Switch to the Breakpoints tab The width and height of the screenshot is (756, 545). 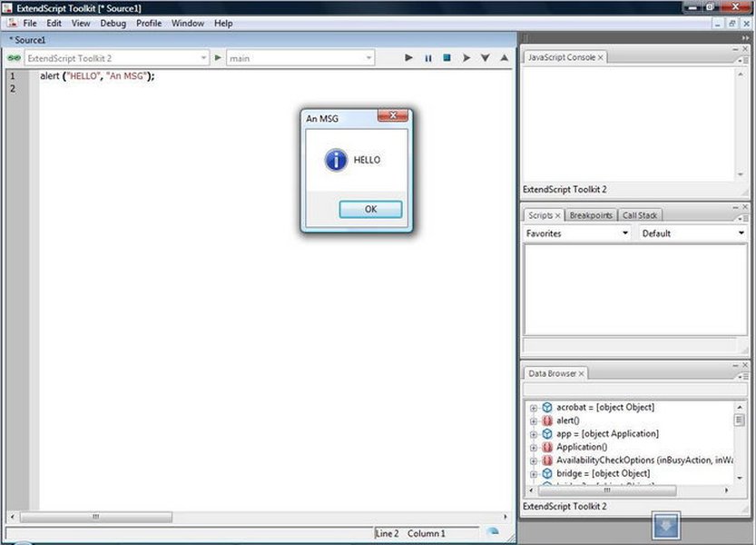coord(591,215)
